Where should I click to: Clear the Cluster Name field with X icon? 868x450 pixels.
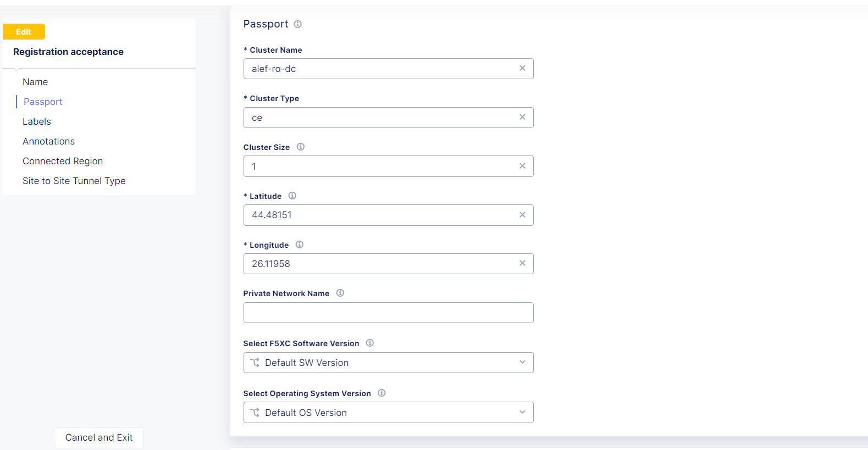522,68
